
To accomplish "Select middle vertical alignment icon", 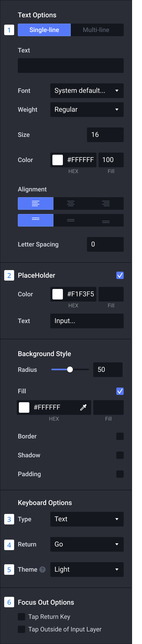I will [x=71, y=220].
